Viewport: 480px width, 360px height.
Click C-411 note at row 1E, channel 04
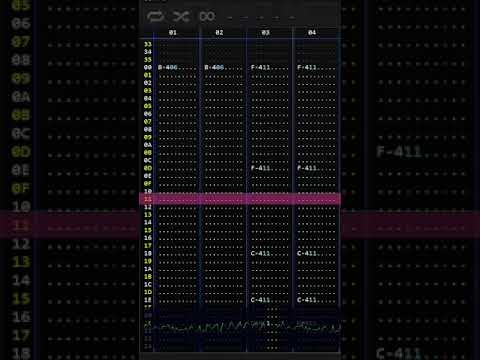pyautogui.click(x=307, y=300)
